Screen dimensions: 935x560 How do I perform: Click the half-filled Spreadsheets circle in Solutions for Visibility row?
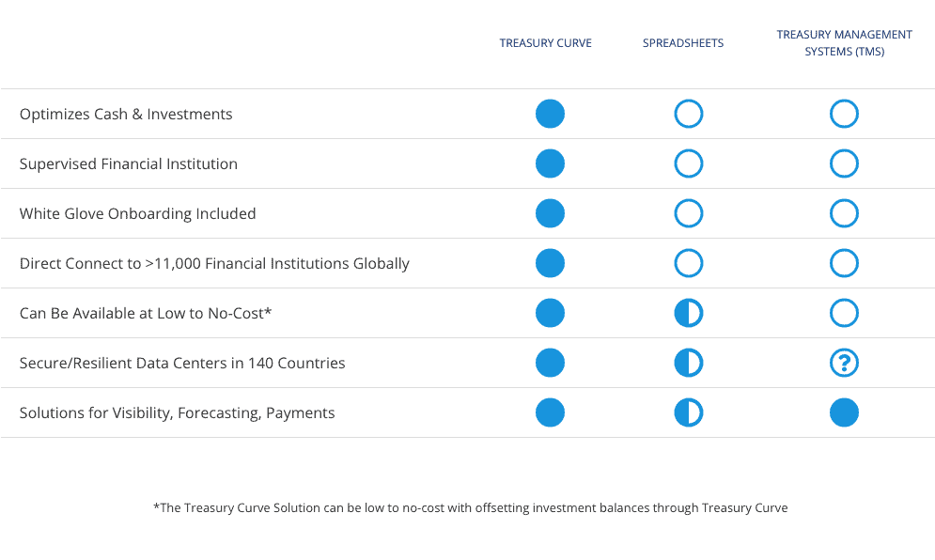tap(688, 412)
